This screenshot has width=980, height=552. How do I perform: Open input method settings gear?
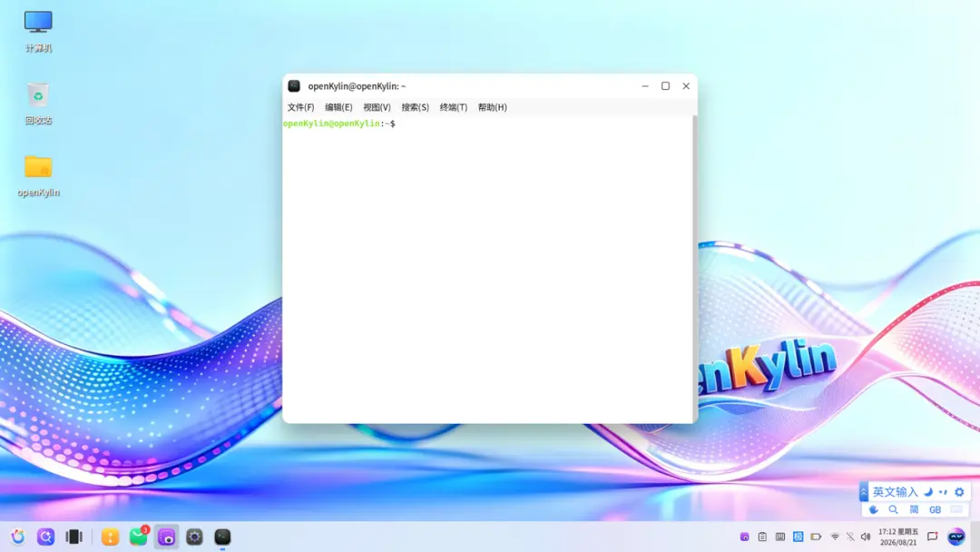coord(959,492)
